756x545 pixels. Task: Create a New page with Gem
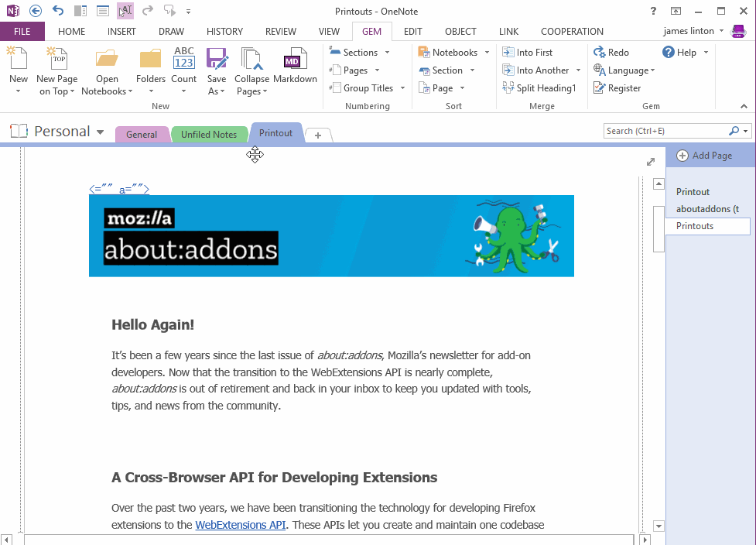pos(19,70)
